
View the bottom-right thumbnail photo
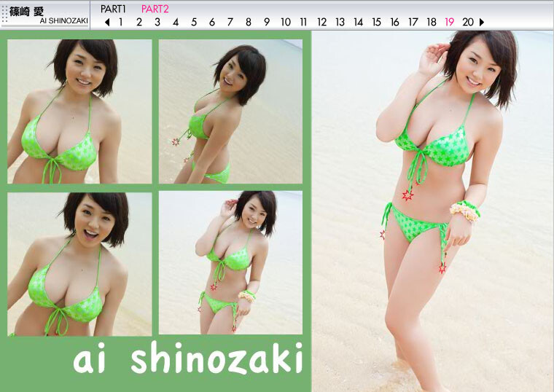pos(230,263)
